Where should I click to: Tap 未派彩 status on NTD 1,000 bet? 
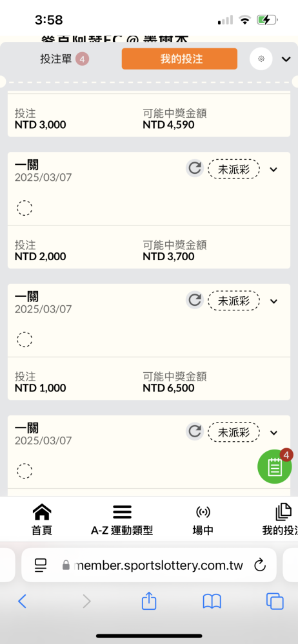[x=233, y=300]
